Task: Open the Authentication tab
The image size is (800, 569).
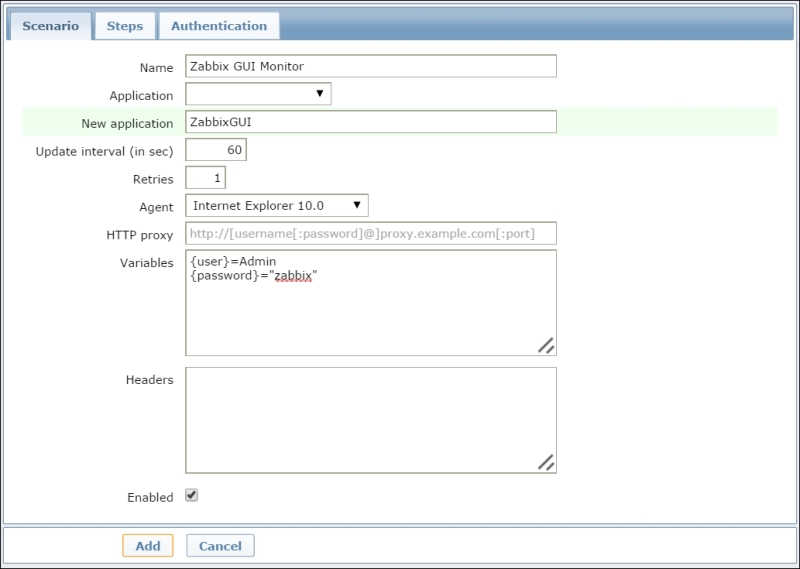Action: click(x=218, y=26)
